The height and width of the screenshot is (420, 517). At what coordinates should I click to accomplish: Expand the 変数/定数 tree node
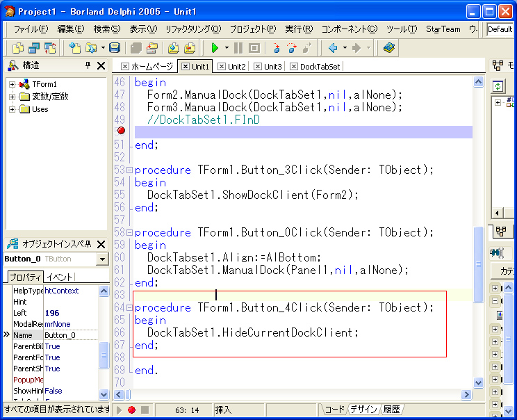coord(13,97)
